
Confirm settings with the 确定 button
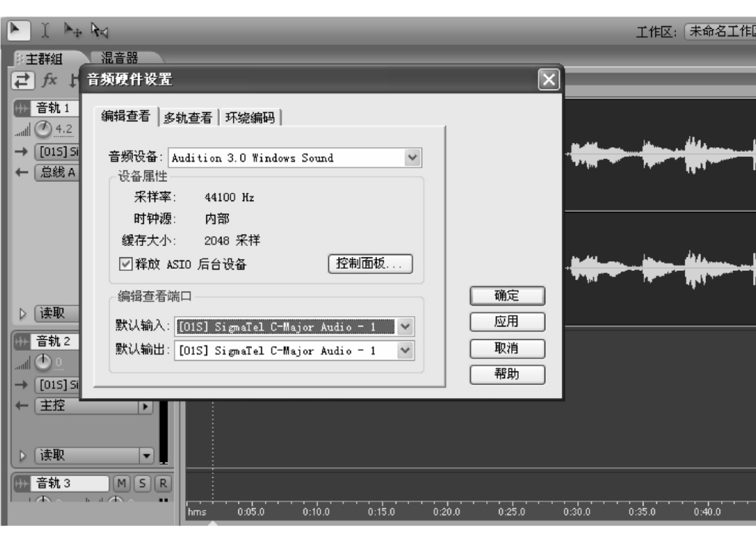(x=507, y=296)
